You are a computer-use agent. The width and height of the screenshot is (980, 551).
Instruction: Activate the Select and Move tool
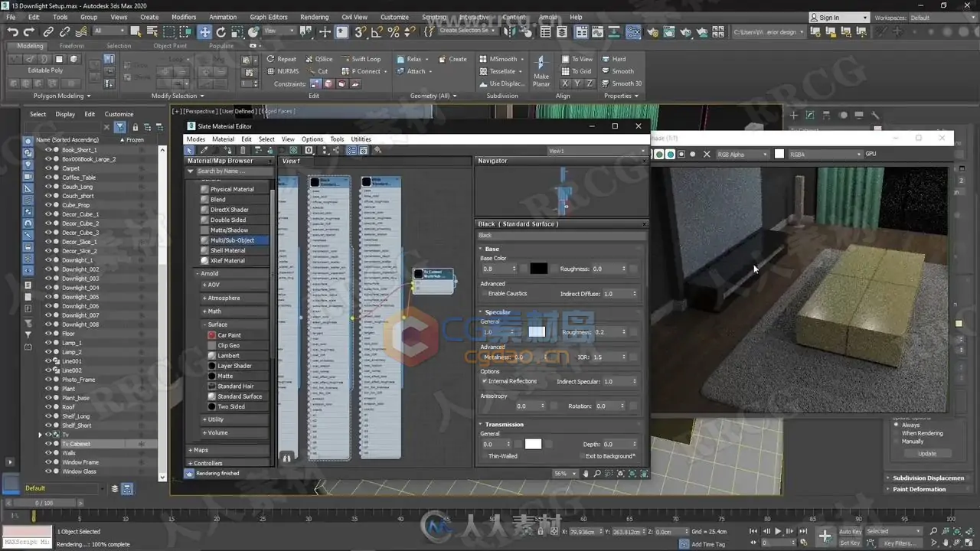click(204, 32)
